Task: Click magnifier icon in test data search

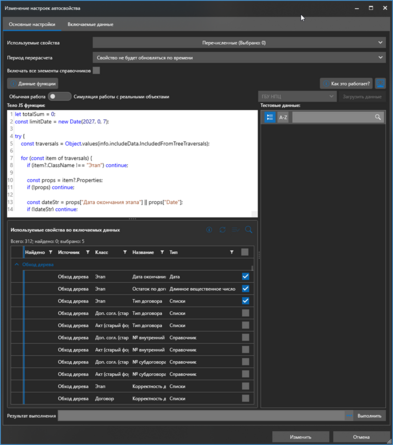Action: coord(378,117)
